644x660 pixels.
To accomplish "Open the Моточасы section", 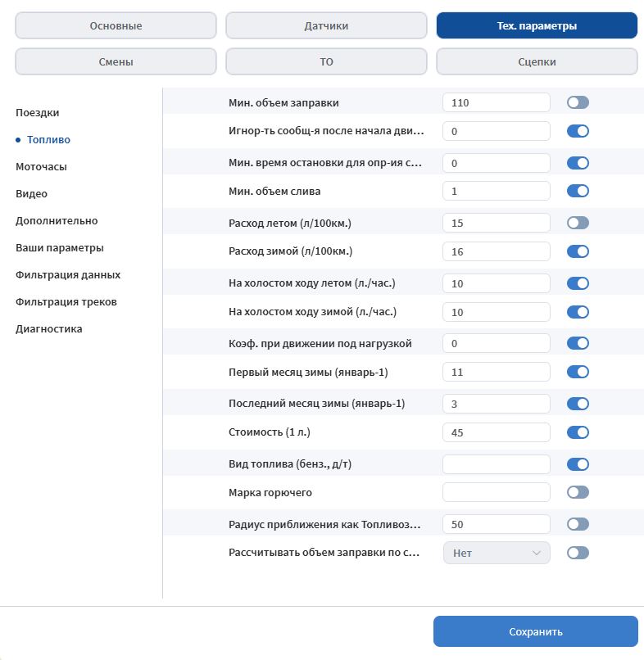I will (41, 166).
